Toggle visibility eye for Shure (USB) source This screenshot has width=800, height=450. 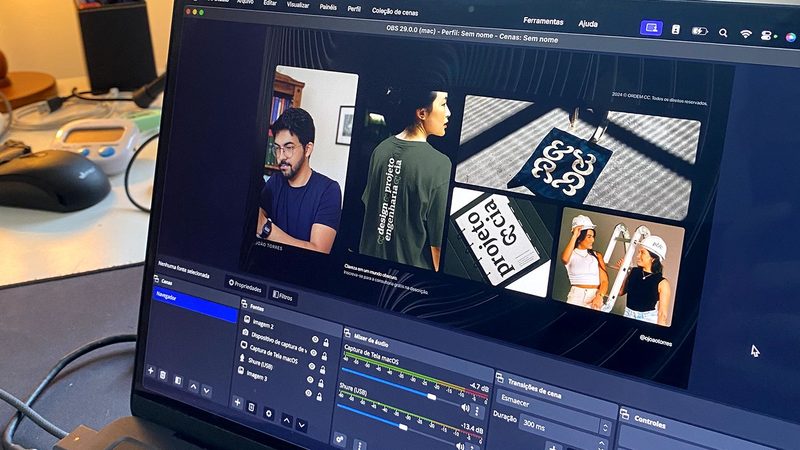tap(310, 380)
